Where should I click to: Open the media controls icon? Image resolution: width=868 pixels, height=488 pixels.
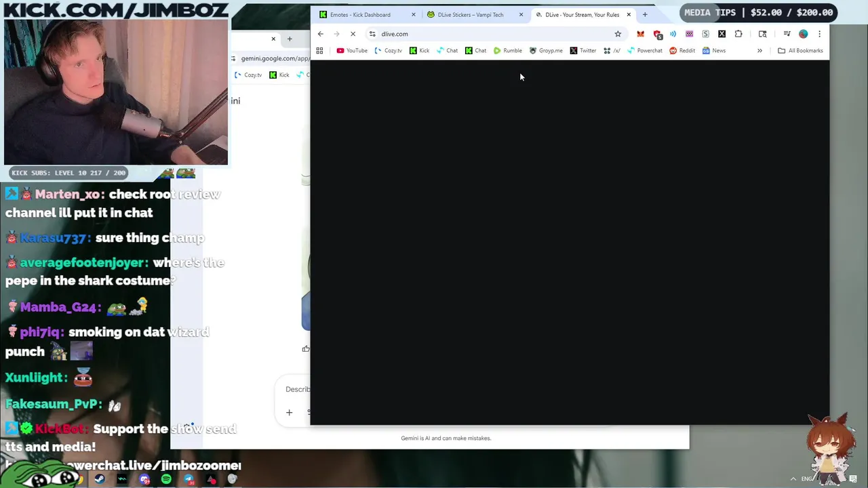point(787,34)
